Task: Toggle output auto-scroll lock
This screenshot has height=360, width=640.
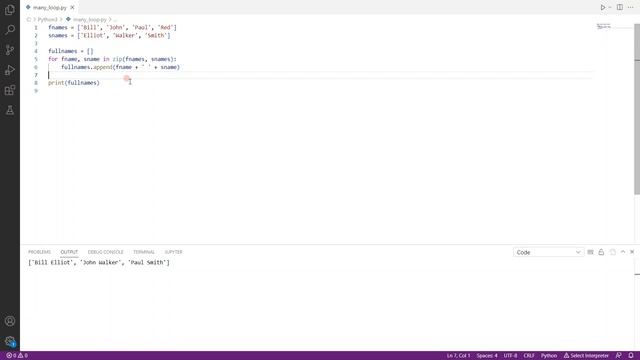Action: [x=601, y=252]
